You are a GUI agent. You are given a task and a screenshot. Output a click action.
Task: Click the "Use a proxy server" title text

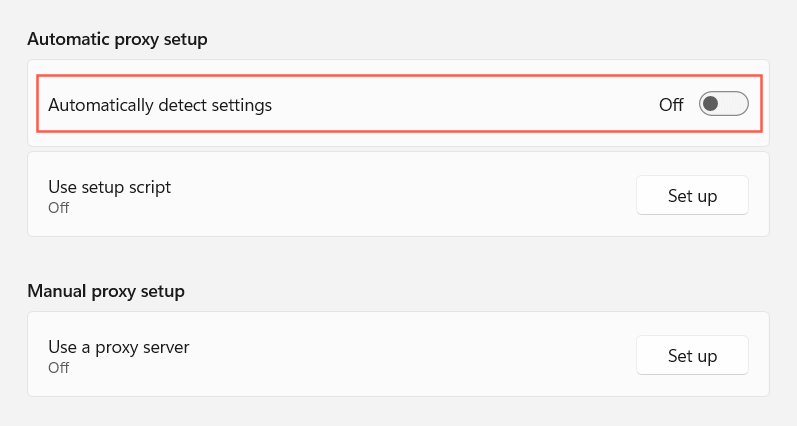119,347
